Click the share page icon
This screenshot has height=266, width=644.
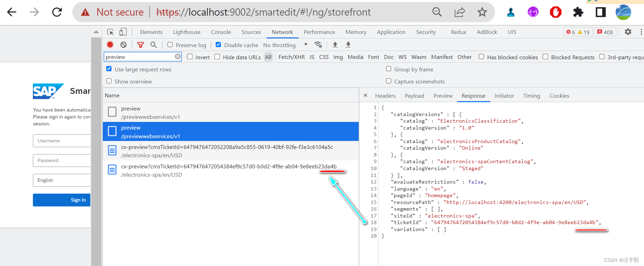tap(459, 12)
